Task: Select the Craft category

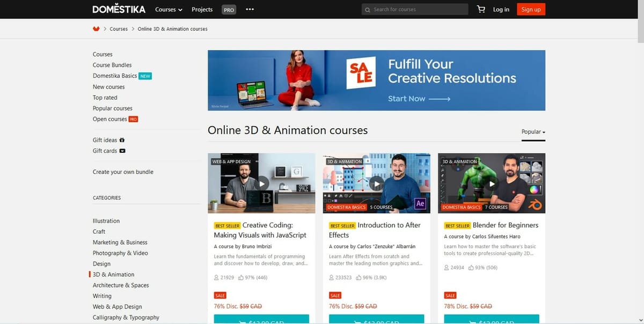Action: [99, 232]
